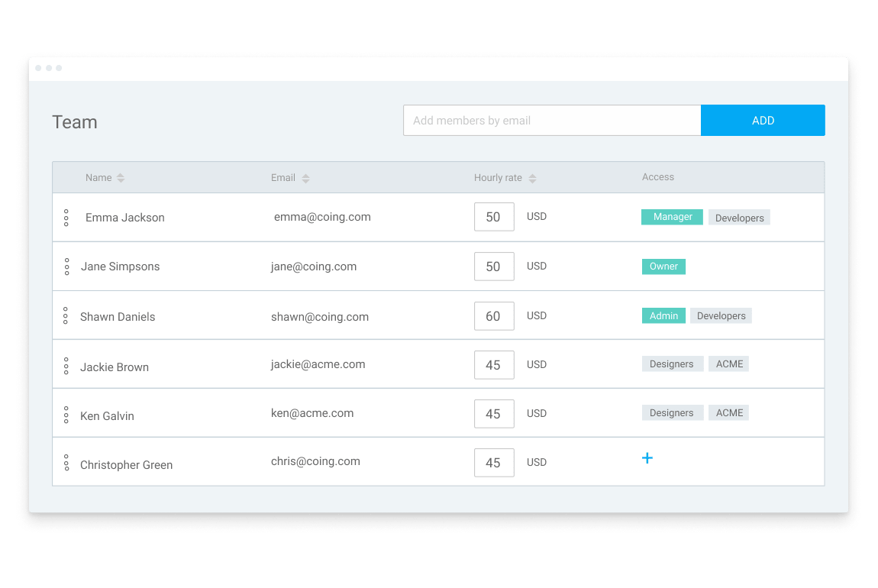Screen dimensions: 878x588
Task: Click the plus icon on Christopher Green's row
Action: 647,457
